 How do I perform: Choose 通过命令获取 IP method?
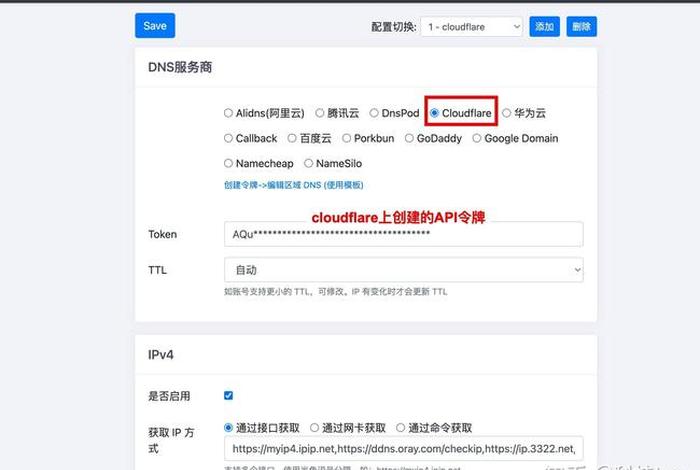[x=400, y=428]
